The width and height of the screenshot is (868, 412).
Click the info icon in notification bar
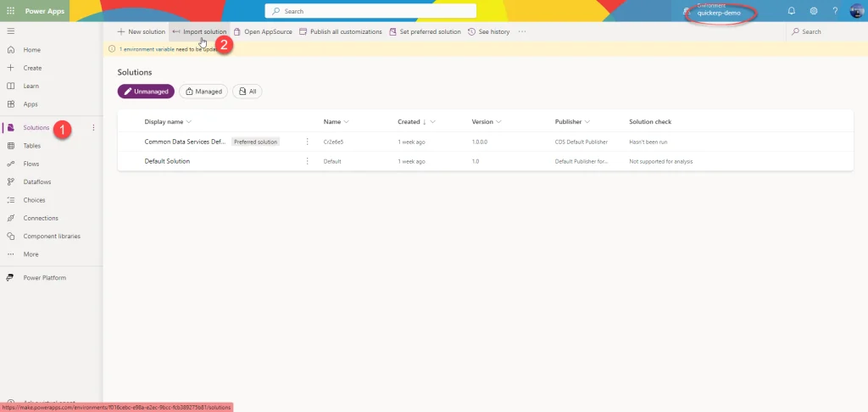[x=111, y=49]
